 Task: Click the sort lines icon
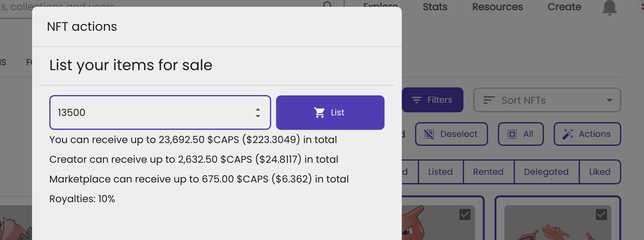[x=489, y=100]
